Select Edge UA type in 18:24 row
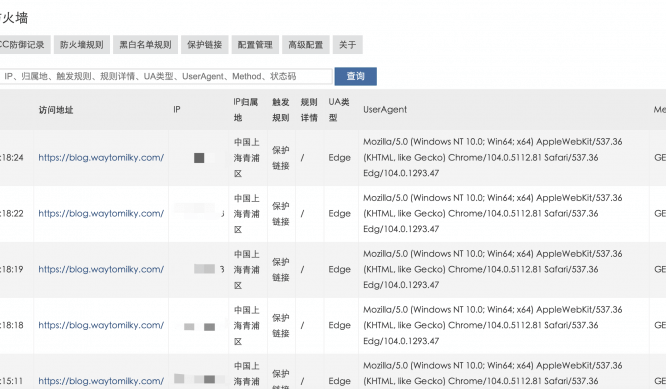Screen dimensions: 666x389 (339, 158)
